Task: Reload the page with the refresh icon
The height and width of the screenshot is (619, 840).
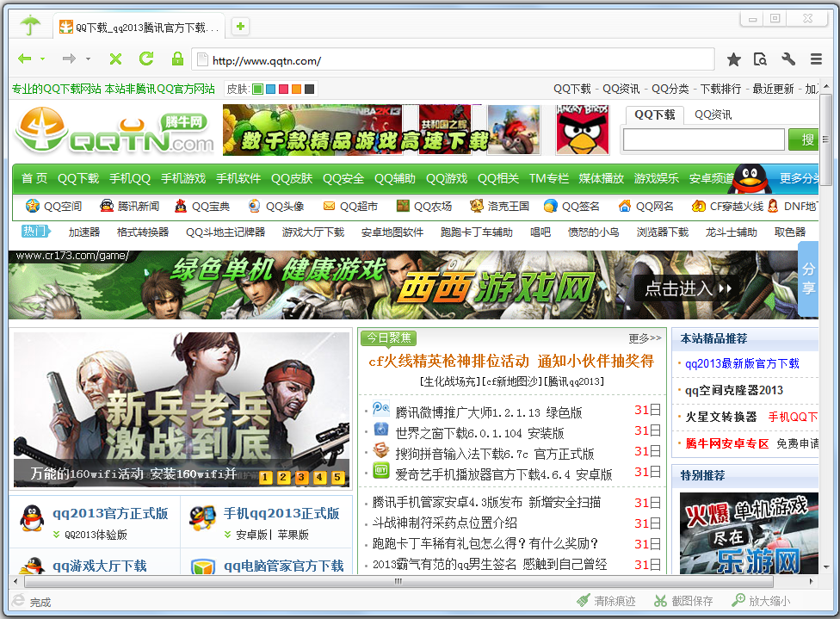Action: pos(146,59)
